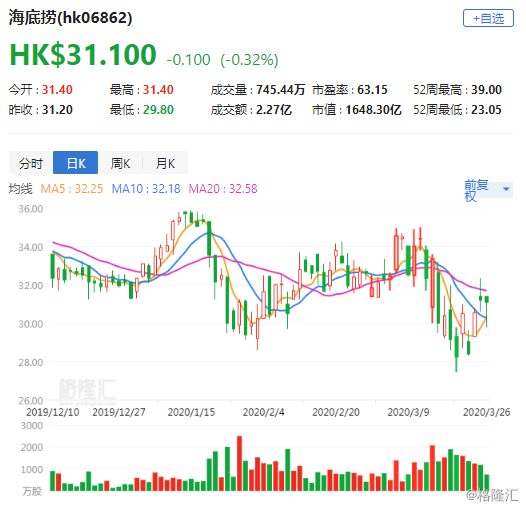The width and height of the screenshot is (526, 509).
Task: Click the 1000 volume axis label
Action: (x=32, y=470)
